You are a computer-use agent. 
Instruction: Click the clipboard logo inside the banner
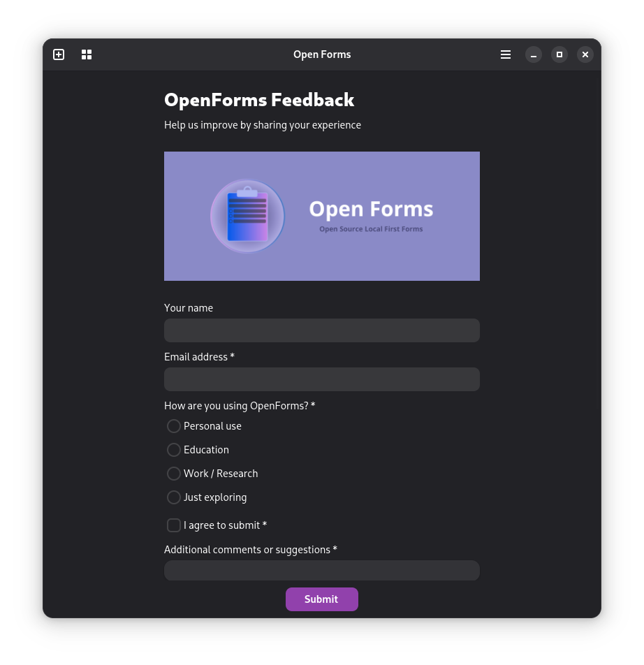pyautogui.click(x=247, y=215)
